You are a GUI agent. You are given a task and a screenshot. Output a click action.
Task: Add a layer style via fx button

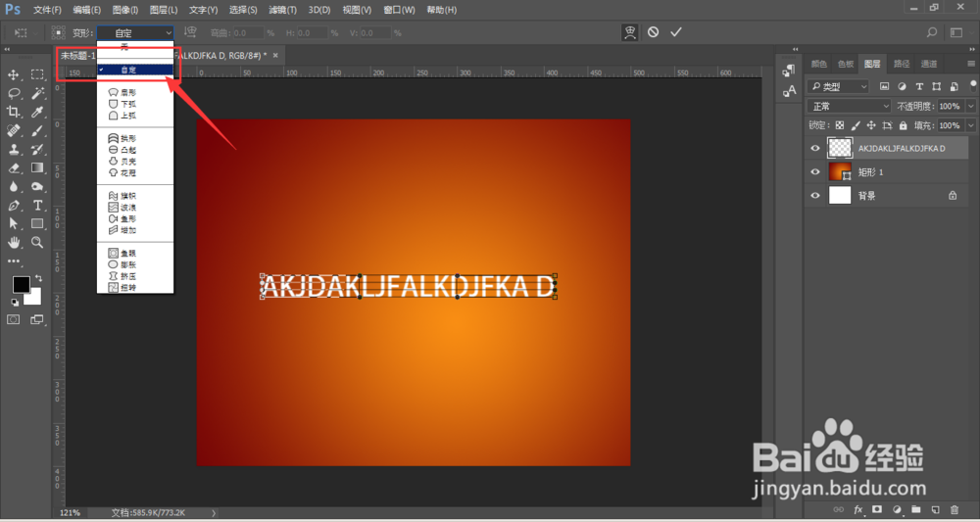(858, 509)
